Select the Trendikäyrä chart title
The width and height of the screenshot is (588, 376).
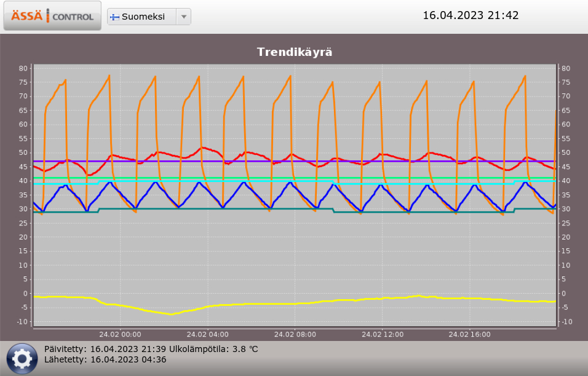[294, 52]
